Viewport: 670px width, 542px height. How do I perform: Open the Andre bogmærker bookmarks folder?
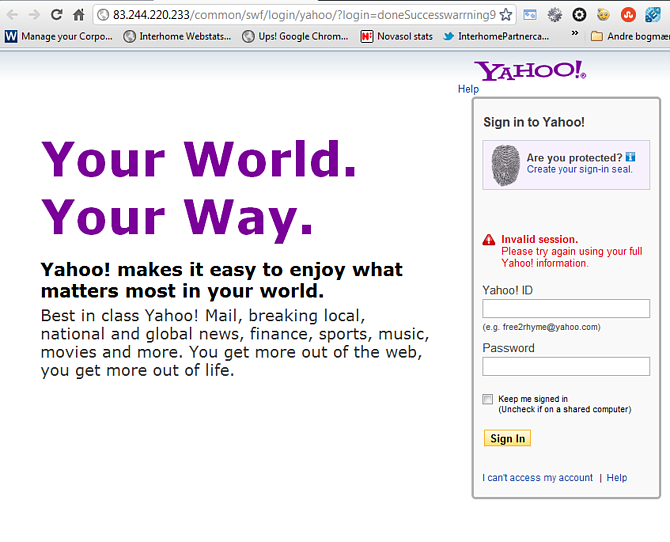tap(630, 36)
